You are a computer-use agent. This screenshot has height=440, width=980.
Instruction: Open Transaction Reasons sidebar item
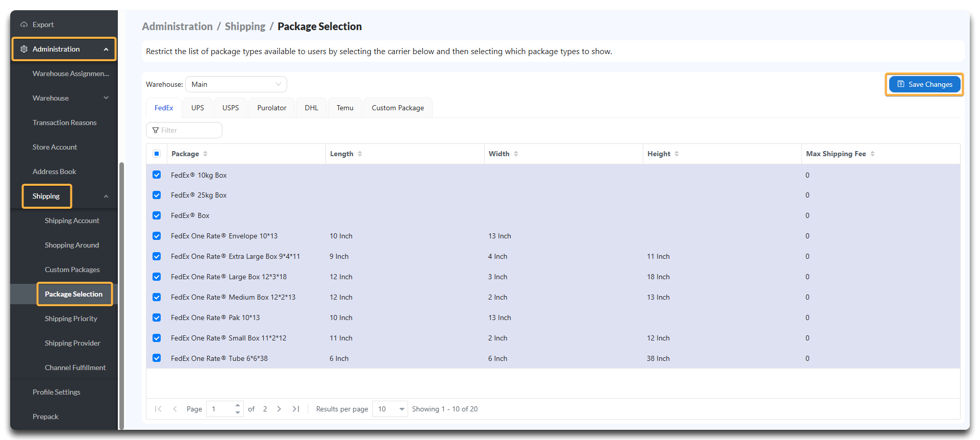click(64, 123)
